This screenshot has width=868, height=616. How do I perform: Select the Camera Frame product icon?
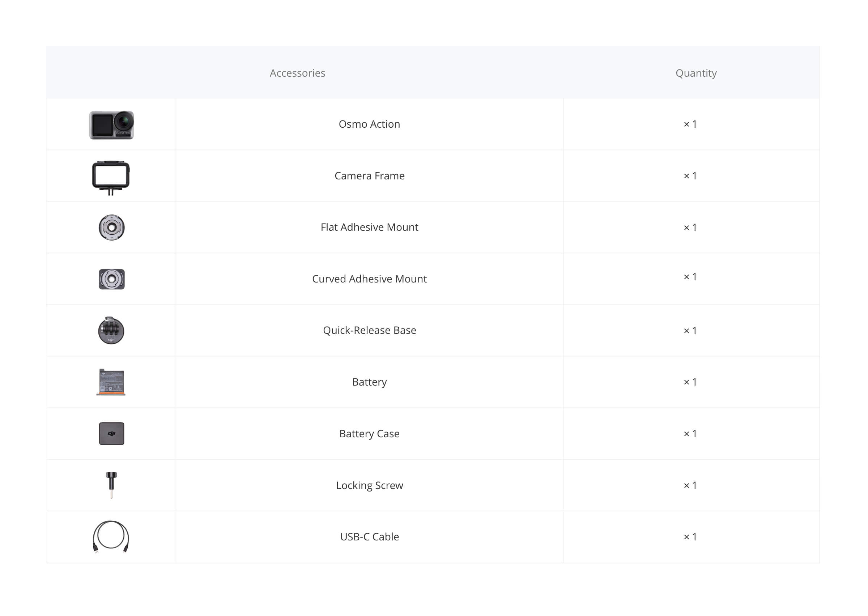[x=111, y=178]
